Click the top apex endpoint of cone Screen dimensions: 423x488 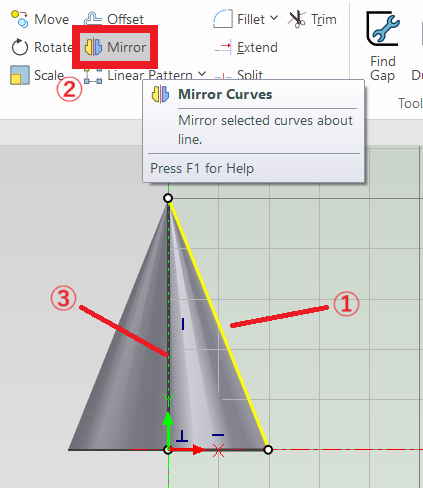coord(168,198)
